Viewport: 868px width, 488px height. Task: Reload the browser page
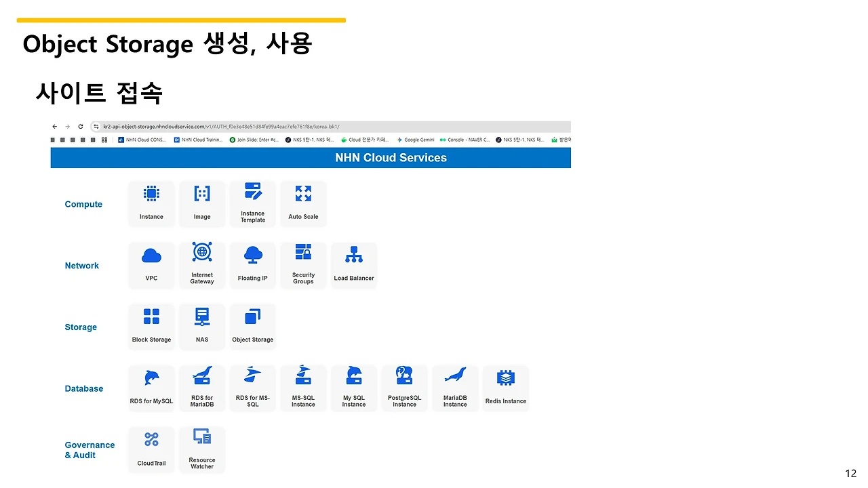[81, 127]
